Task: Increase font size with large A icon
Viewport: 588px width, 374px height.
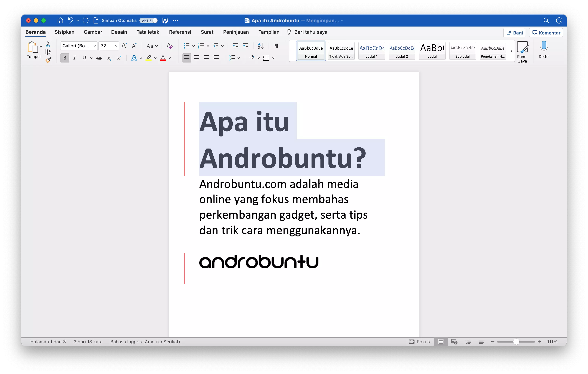Action: pyautogui.click(x=124, y=46)
